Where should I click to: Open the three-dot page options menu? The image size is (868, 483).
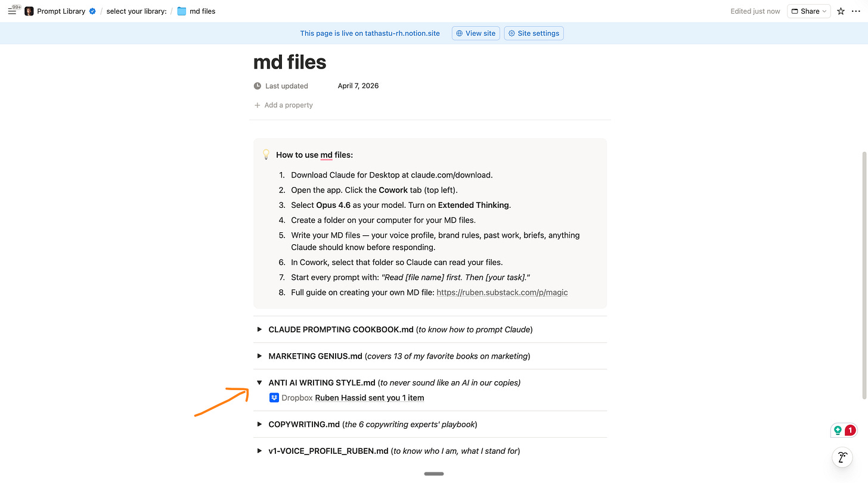pos(856,11)
